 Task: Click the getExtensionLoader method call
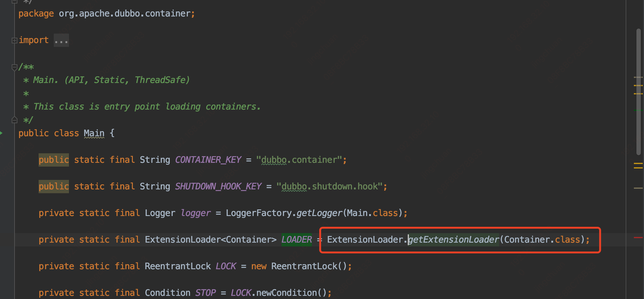[454, 239]
